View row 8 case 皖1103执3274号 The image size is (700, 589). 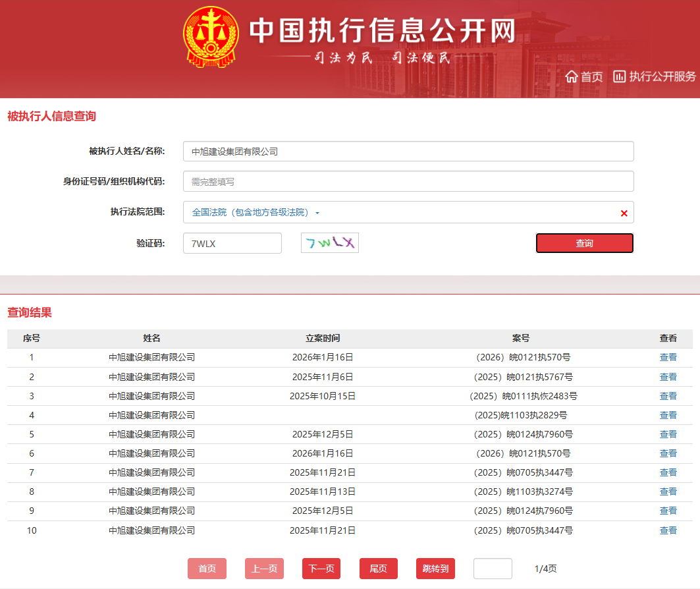[x=668, y=491]
